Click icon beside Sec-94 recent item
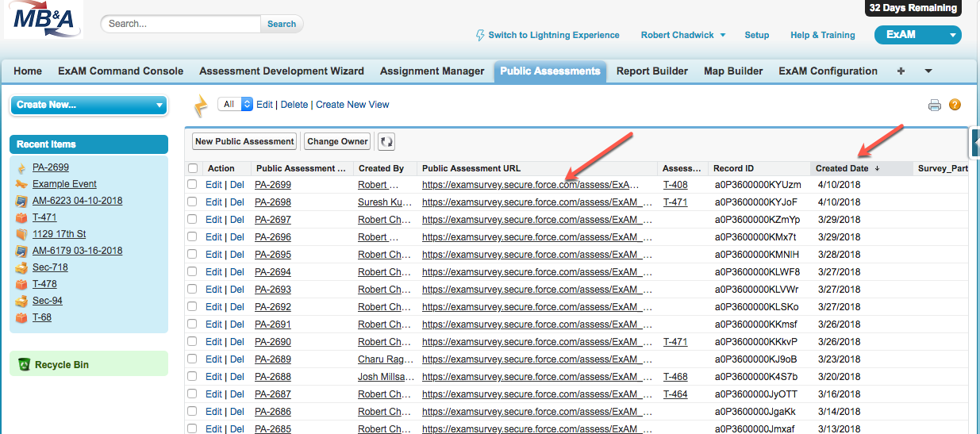The height and width of the screenshot is (434, 980). [21, 301]
